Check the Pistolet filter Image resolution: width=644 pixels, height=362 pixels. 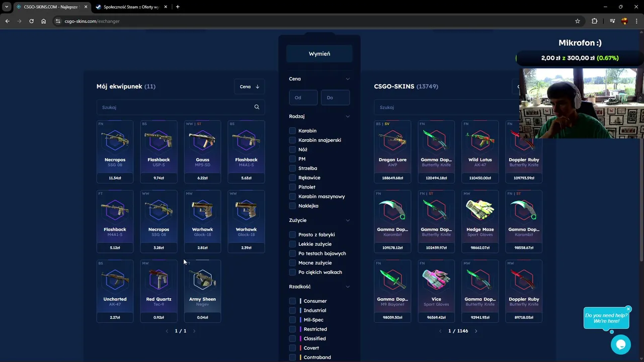[x=292, y=187]
